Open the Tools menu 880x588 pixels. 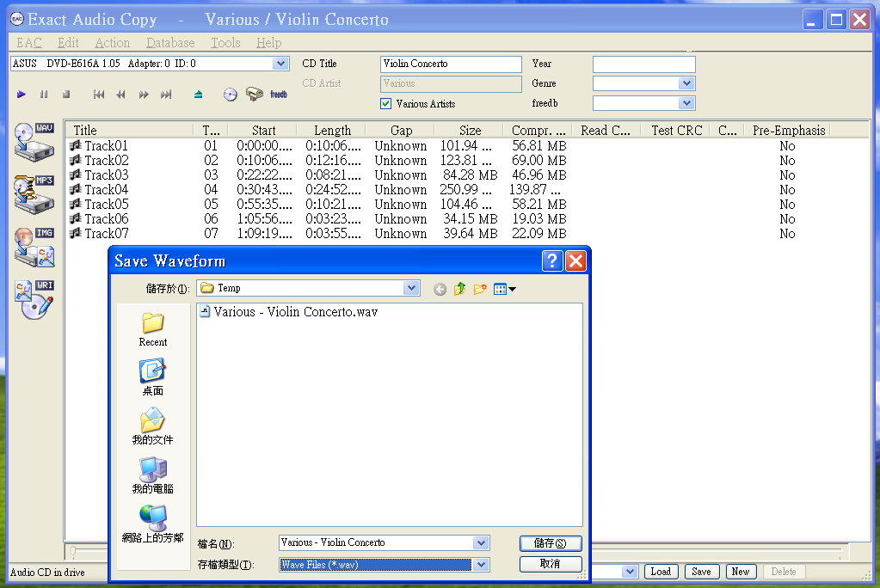click(225, 43)
